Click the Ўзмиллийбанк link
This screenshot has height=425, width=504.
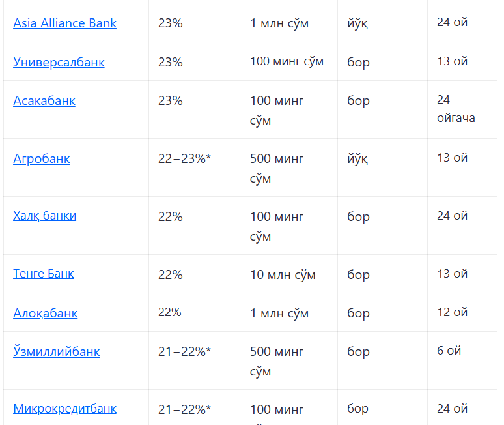click(57, 351)
